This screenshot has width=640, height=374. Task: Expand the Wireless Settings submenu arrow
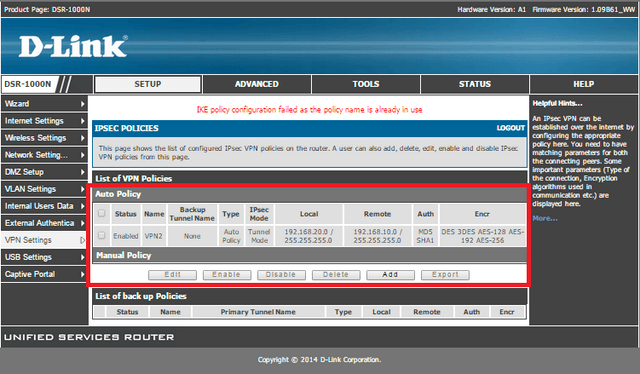82,138
